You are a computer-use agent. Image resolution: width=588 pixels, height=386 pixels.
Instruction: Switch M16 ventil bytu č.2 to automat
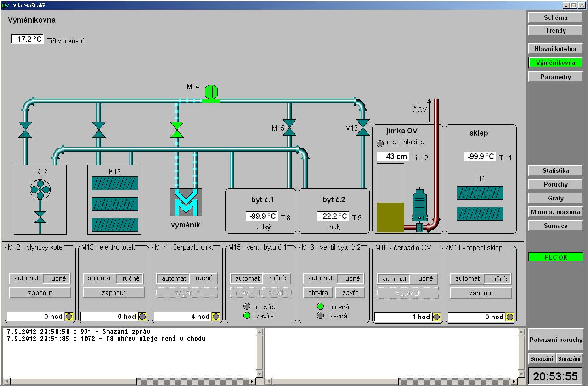click(x=320, y=278)
